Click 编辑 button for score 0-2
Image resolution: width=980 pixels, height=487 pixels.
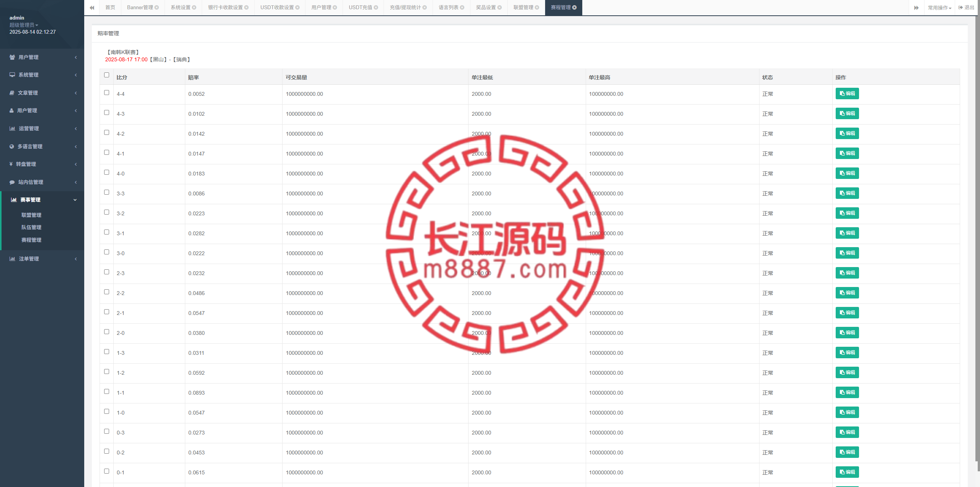[x=847, y=452]
